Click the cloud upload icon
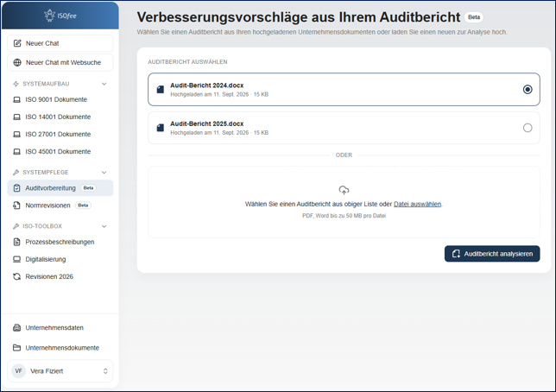 click(344, 190)
